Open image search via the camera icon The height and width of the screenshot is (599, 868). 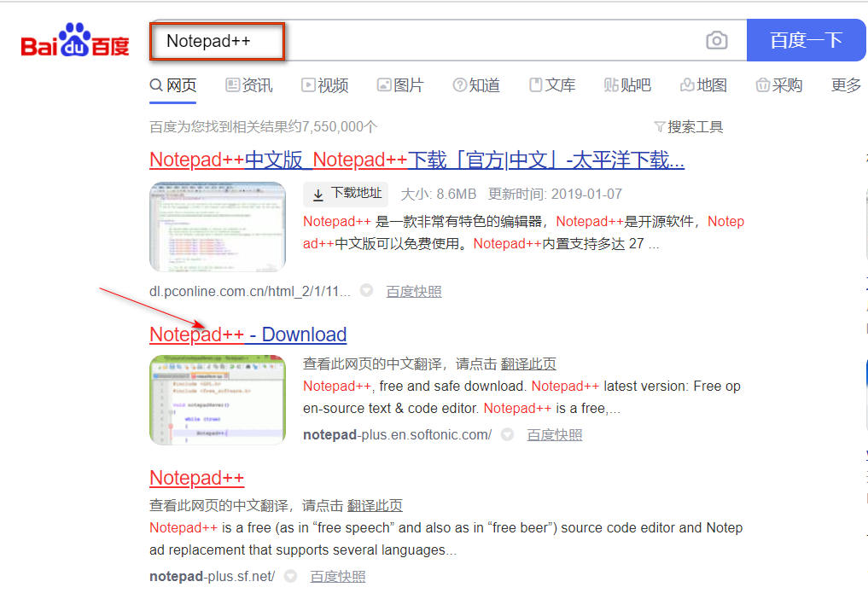716,40
